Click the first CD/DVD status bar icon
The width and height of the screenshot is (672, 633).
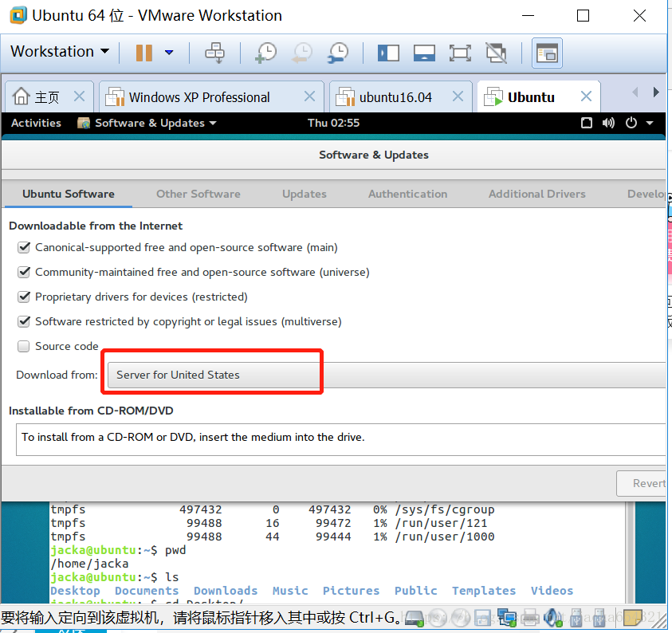438,618
